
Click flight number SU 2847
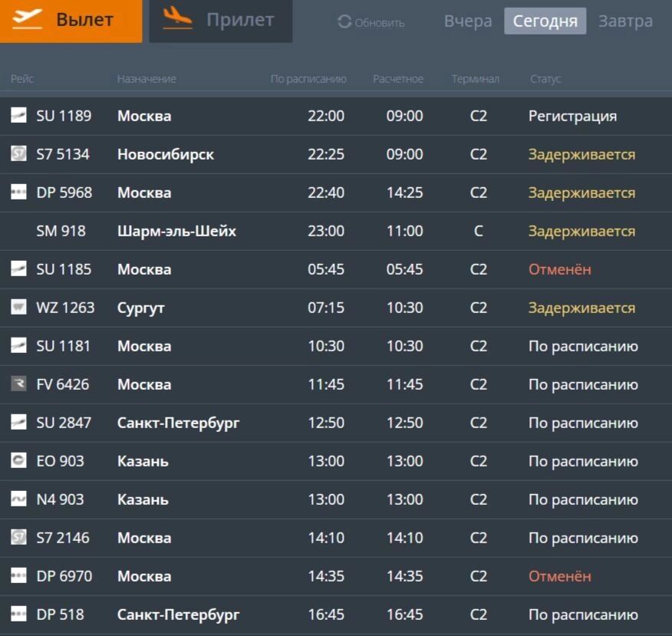[x=64, y=423]
